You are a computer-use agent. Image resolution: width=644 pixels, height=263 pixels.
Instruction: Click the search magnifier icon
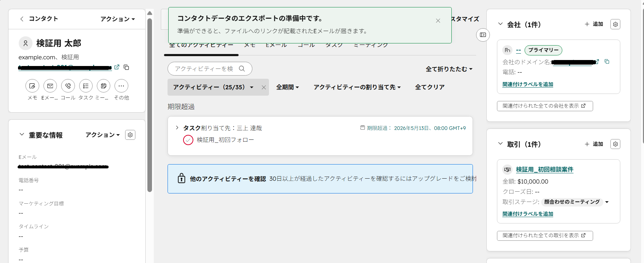242,69
